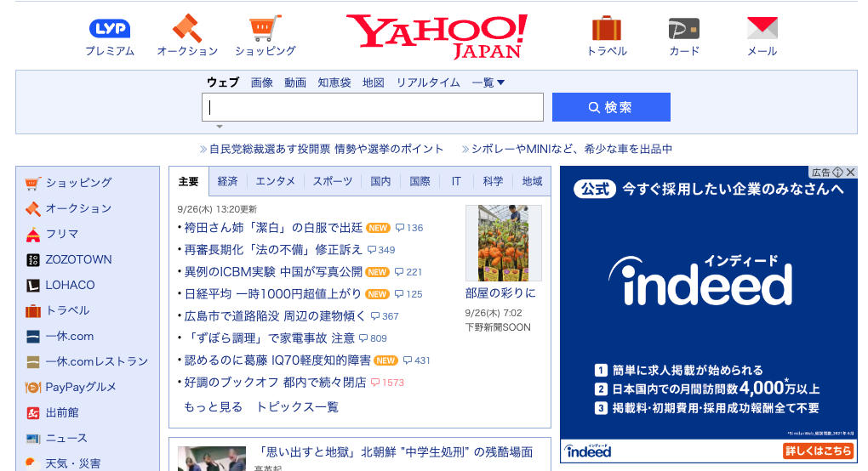Expand the 一覧 search category dropdown
This screenshot has height=471, width=868.
488,82
